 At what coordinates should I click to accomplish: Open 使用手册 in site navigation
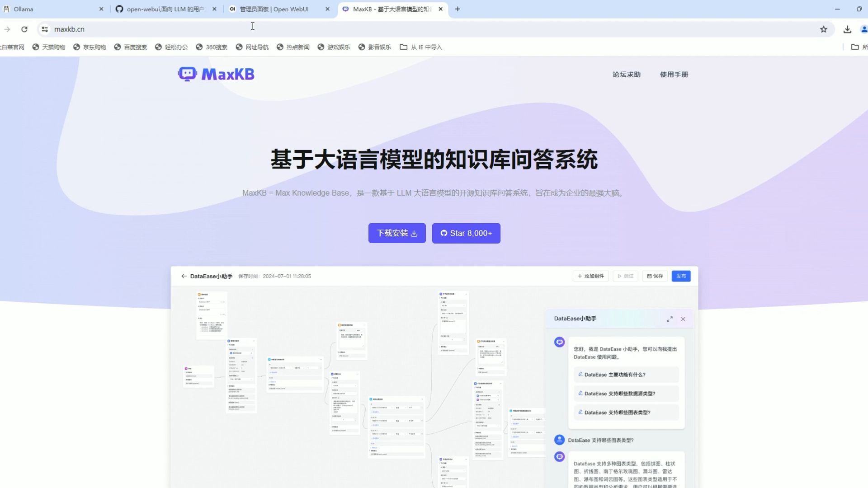coord(674,75)
